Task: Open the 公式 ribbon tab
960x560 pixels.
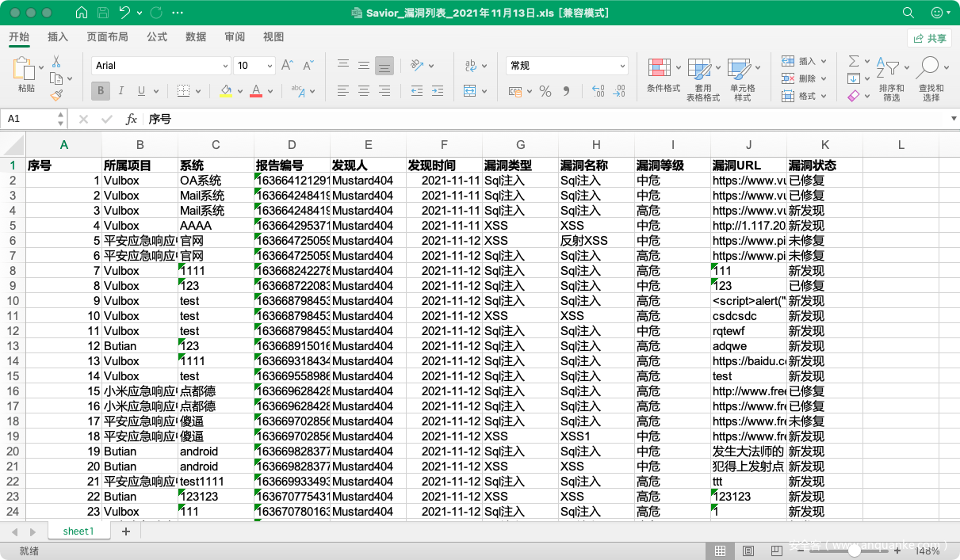Action: click(157, 37)
